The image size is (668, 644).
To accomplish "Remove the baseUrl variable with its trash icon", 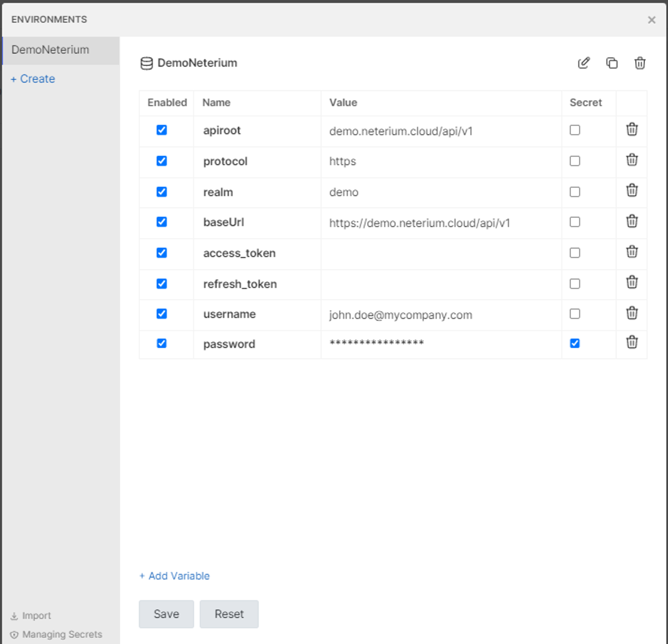I will click(632, 221).
